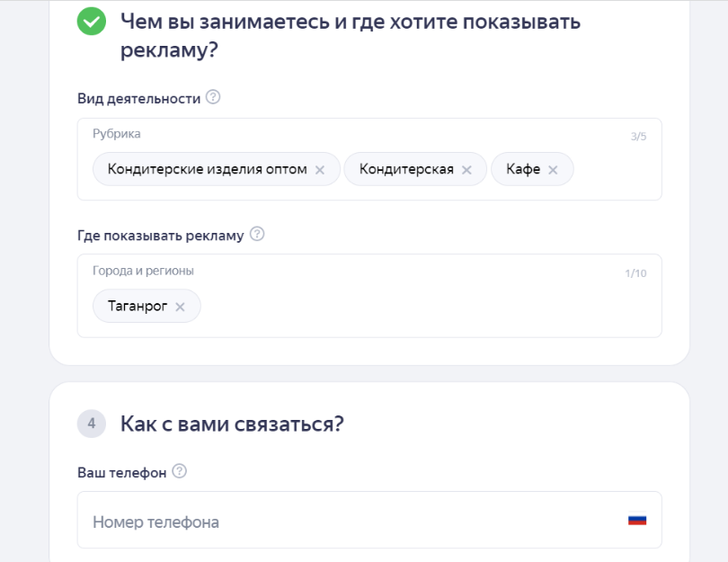728x562 pixels.
Task: Click the help icon beside "Где показывать рекламу"
Action: [x=257, y=235]
